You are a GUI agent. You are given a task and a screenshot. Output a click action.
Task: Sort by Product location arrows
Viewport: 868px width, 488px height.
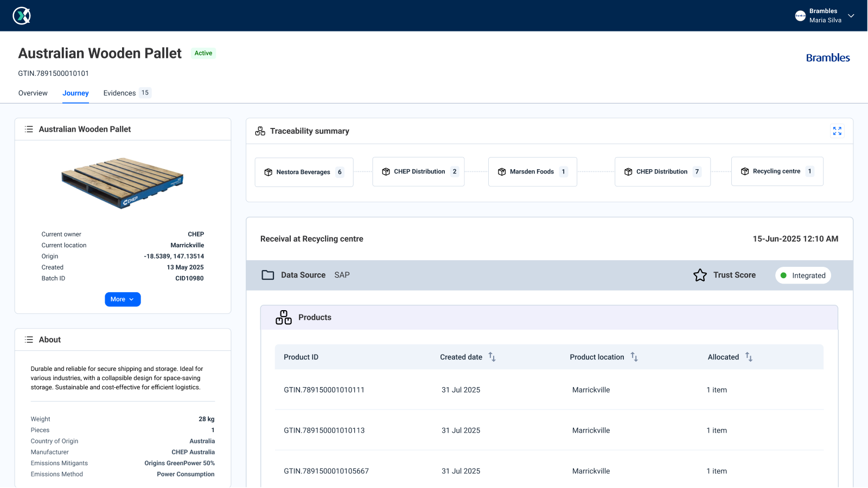(x=634, y=357)
